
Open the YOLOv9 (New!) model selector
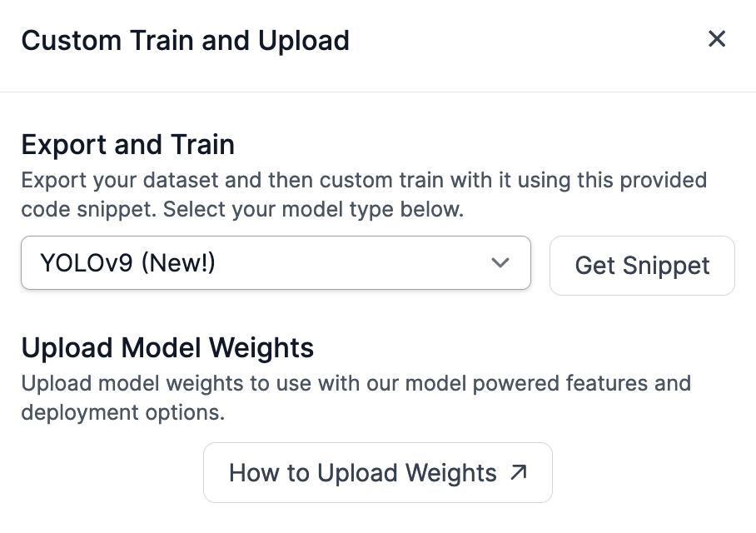(276, 263)
